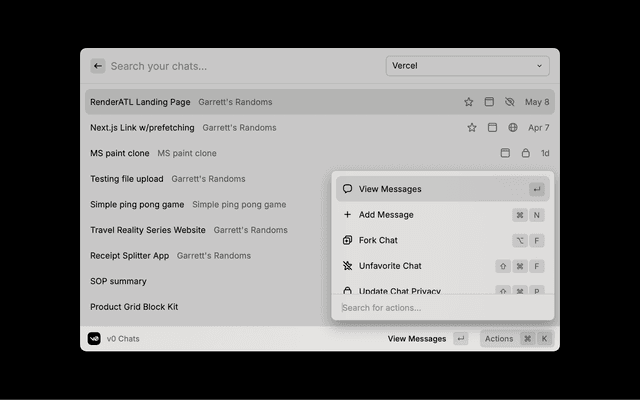This screenshot has width=640, height=400.
Task: Click the window icon on RenderATL Landing Page row
Action: point(490,102)
